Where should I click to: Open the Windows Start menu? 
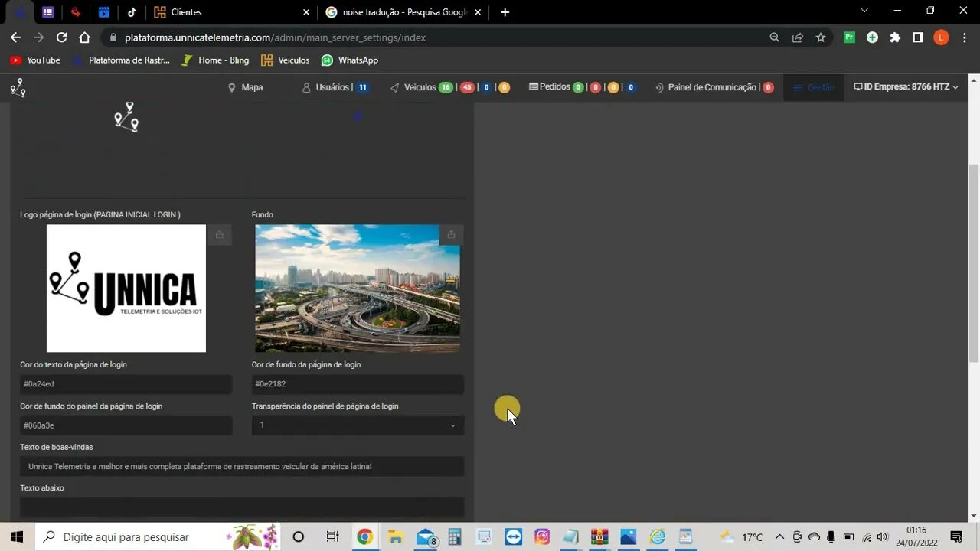pyautogui.click(x=17, y=537)
